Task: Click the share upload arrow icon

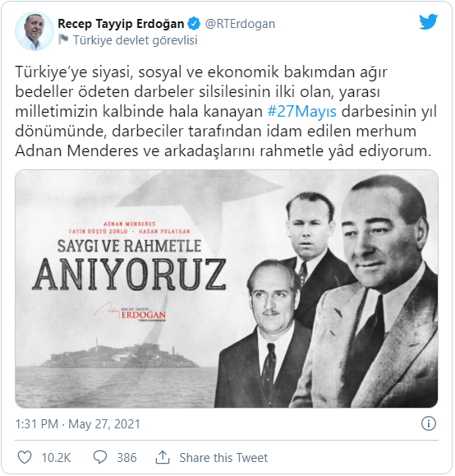Action: [x=163, y=457]
